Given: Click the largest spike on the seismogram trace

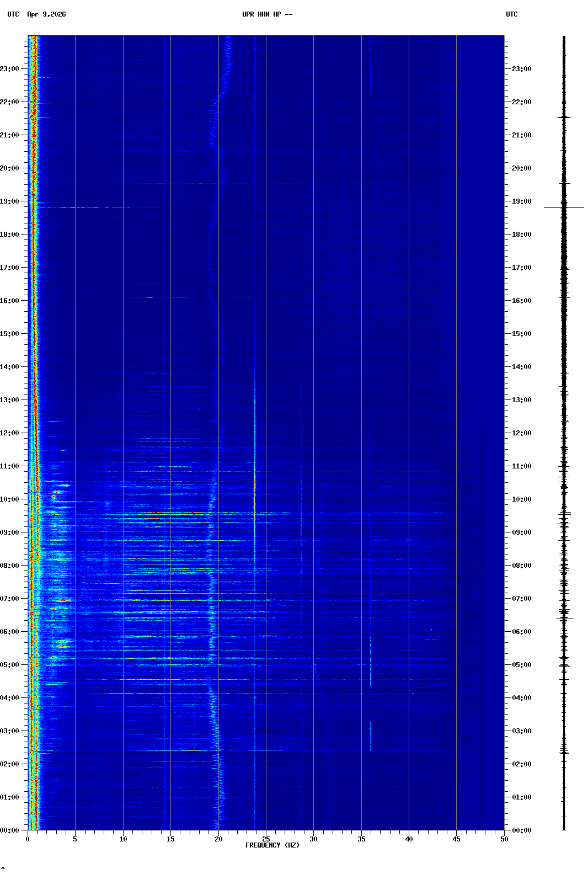Looking at the screenshot, I should (x=564, y=208).
